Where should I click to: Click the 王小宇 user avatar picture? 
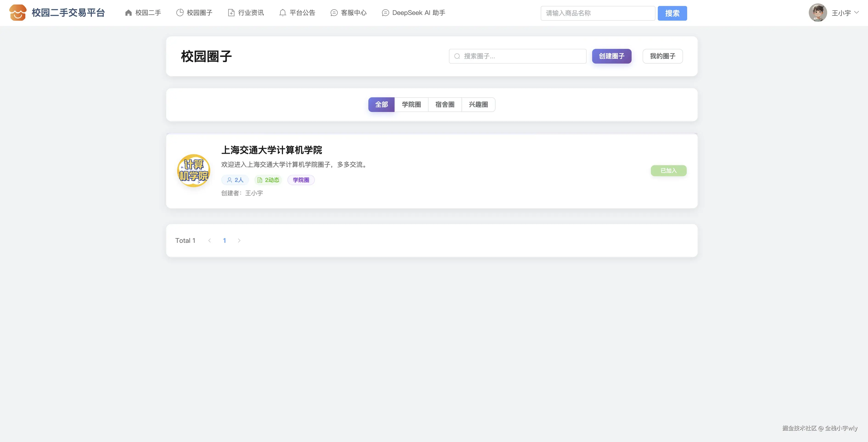pyautogui.click(x=818, y=13)
